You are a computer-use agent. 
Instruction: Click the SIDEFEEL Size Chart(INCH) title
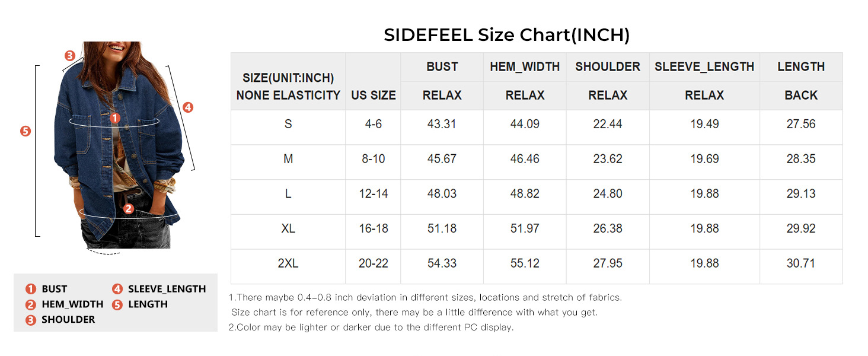pos(506,35)
